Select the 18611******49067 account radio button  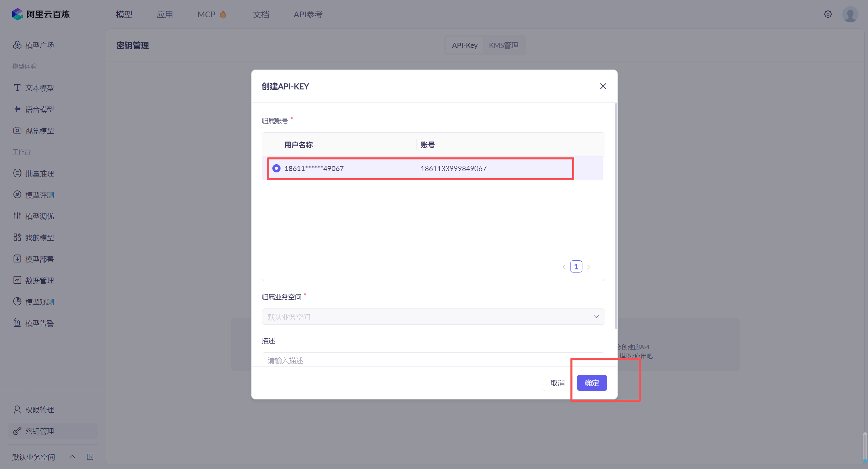tap(276, 168)
